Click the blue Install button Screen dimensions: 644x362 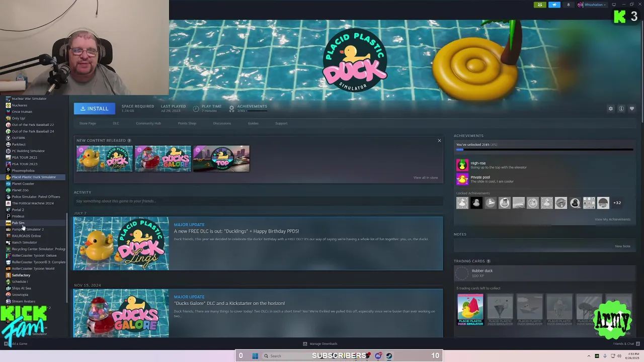[x=94, y=109]
